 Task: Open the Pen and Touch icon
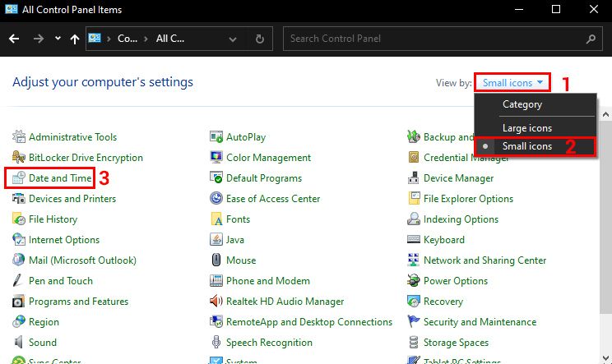click(18, 280)
